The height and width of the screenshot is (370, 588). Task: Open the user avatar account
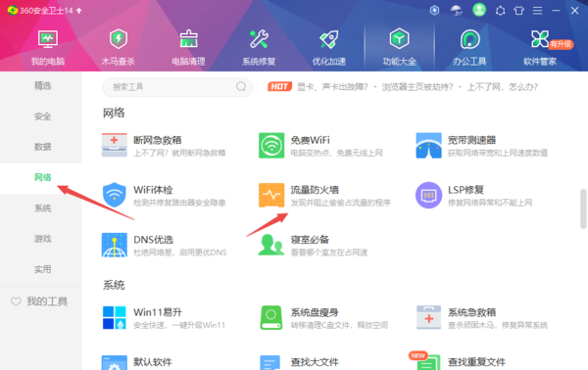(479, 10)
